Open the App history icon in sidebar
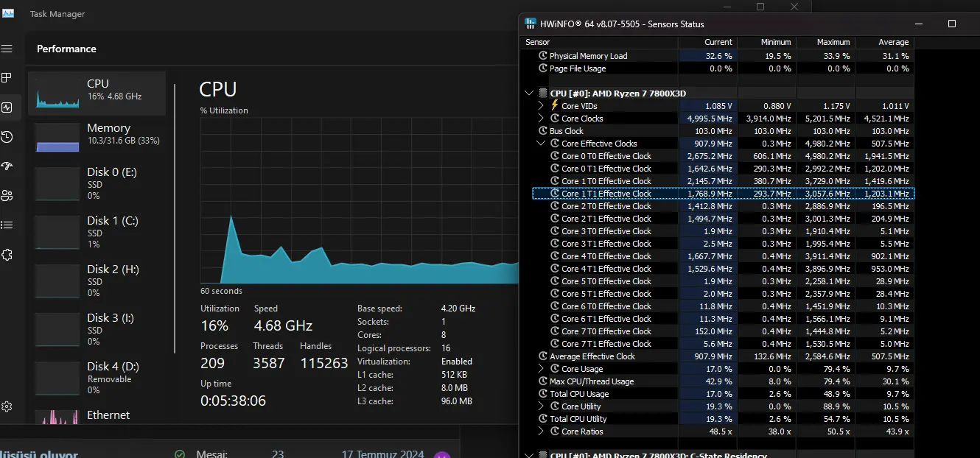This screenshot has height=458, width=980. click(x=7, y=137)
